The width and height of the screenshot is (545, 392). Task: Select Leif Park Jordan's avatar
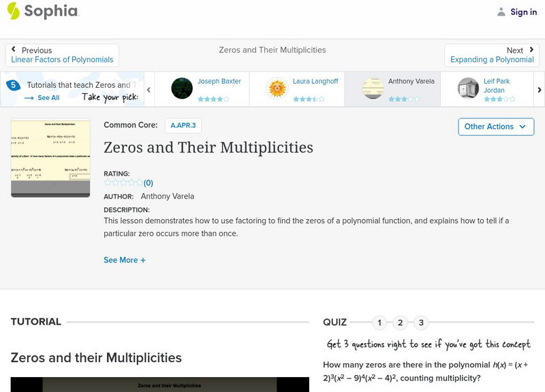click(468, 88)
